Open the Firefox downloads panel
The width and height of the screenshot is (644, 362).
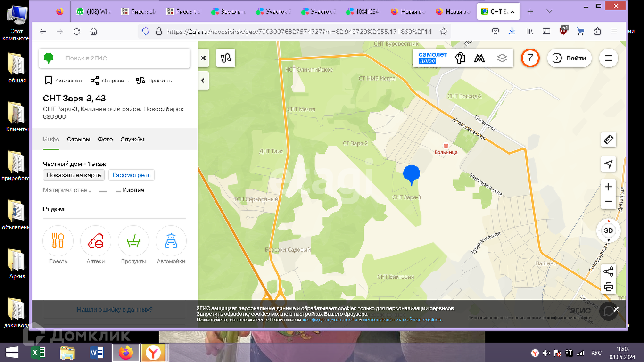[x=512, y=32]
